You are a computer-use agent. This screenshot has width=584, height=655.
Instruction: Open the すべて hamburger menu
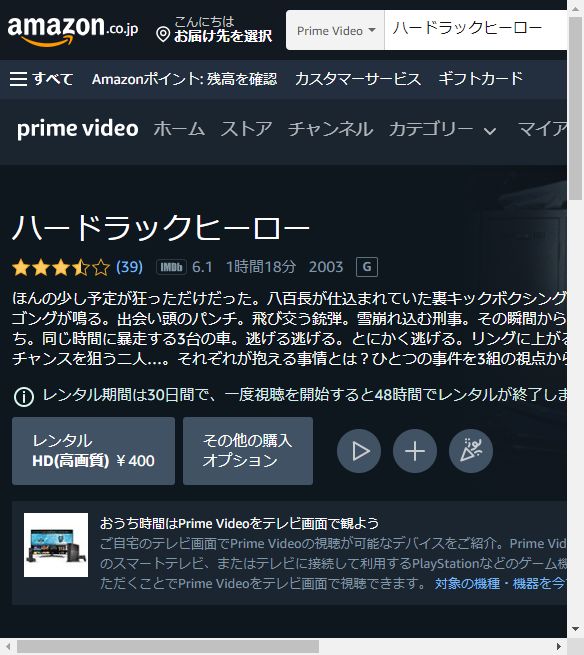click(x=41, y=79)
